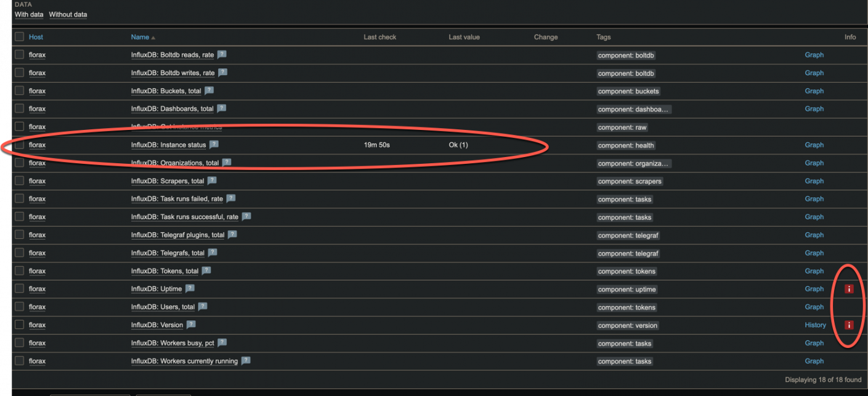Click the component: raw tag
This screenshot has width=868, height=396.
[x=622, y=127]
